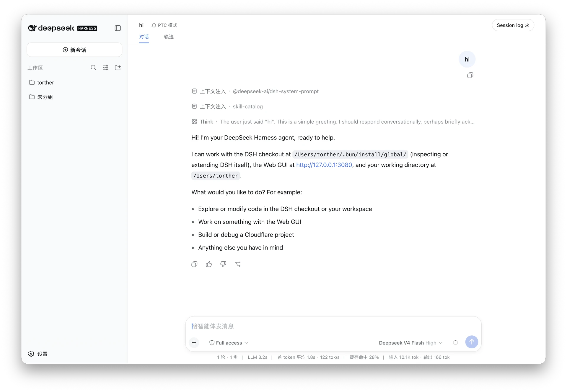Viewport: 567px width, 392px height.
Task: Click the "缓存命中 28%" status entry
Action: point(364,357)
